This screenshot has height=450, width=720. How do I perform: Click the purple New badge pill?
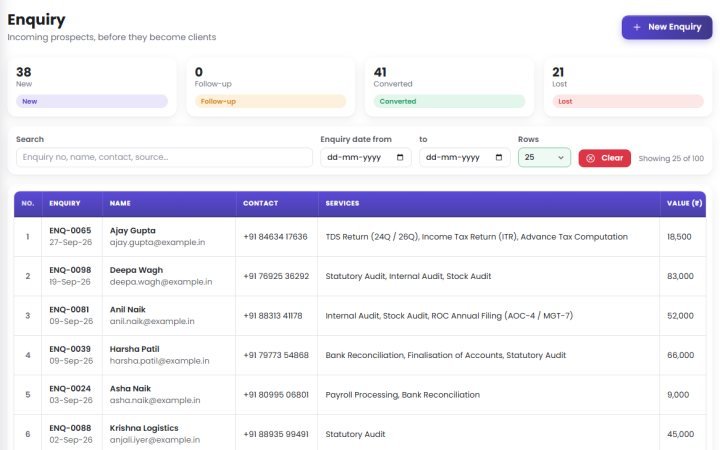(92, 101)
